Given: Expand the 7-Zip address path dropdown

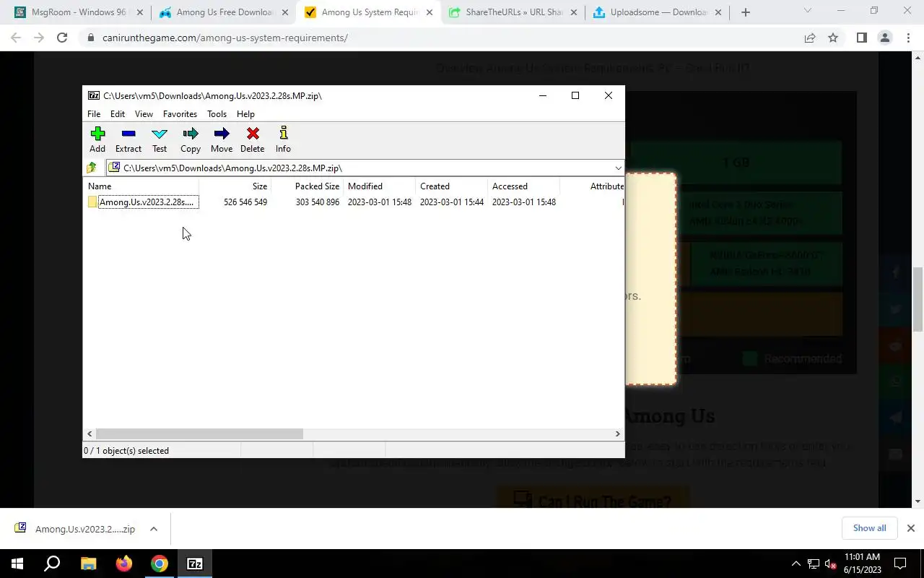Looking at the screenshot, I should [618, 168].
